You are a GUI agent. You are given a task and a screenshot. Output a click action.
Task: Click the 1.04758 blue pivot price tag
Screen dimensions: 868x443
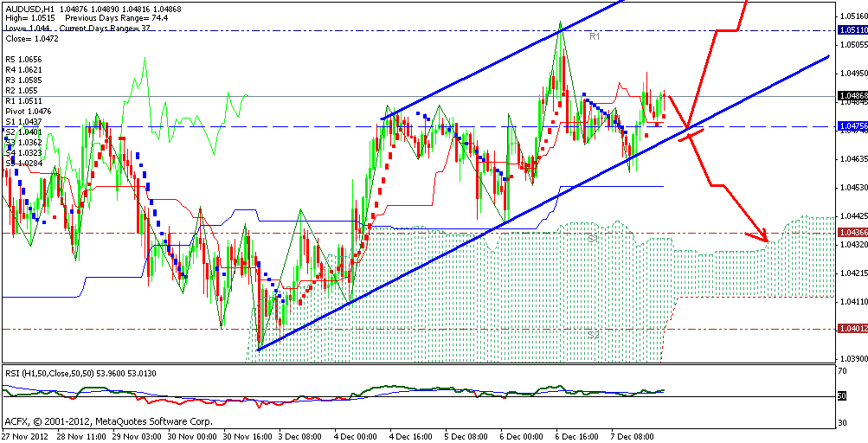(x=851, y=126)
